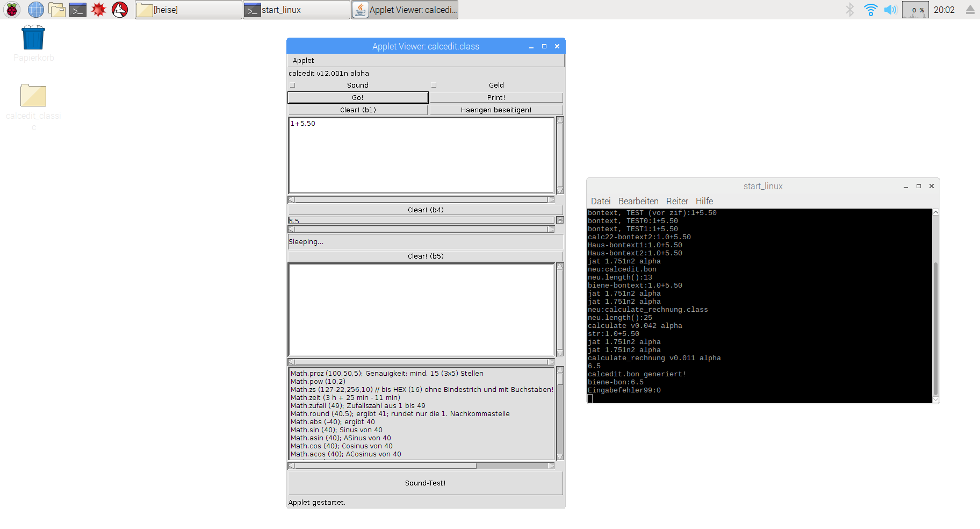Click the Sound-Test! button

tap(425, 483)
